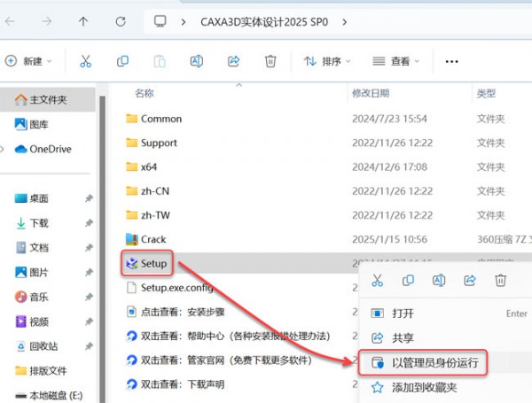This screenshot has height=403, width=532.
Task: Click the toolbar Paste icon
Action: 160,61
